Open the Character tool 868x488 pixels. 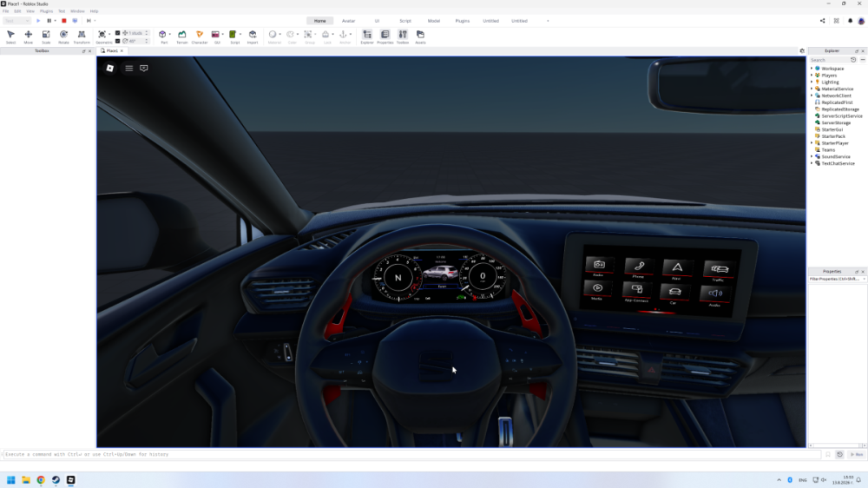(200, 36)
